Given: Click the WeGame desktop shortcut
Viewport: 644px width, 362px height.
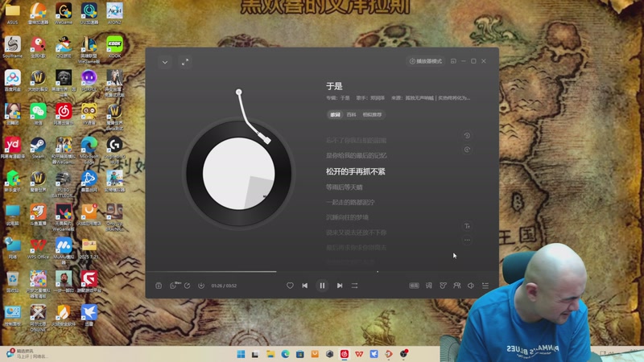Looking at the screenshot, I should tap(64, 14).
